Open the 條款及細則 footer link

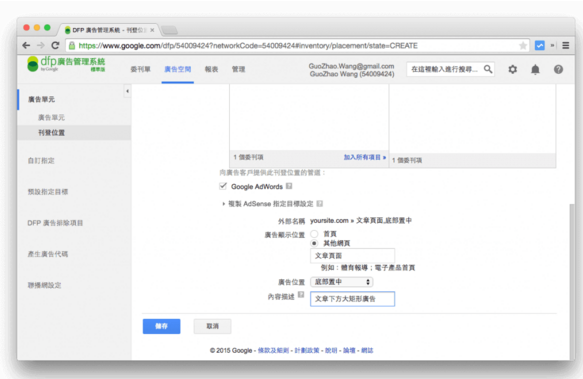point(273,350)
